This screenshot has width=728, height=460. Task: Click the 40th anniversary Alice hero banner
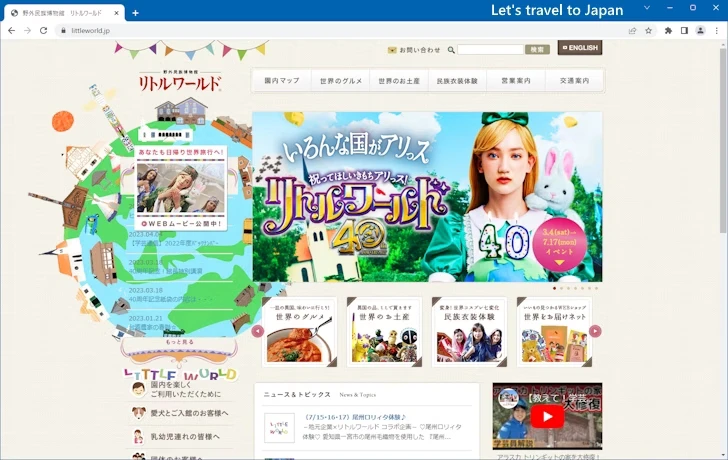pyautogui.click(x=427, y=197)
